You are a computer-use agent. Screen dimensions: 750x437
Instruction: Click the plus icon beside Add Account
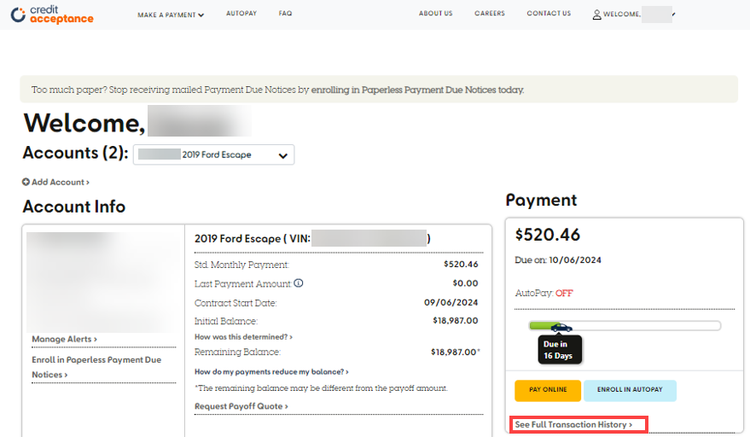(26, 182)
